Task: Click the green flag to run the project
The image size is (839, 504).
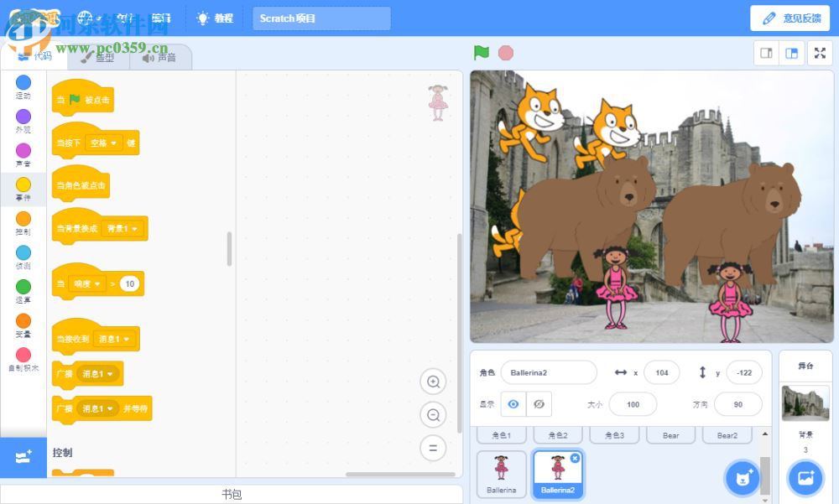Action: tap(480, 52)
